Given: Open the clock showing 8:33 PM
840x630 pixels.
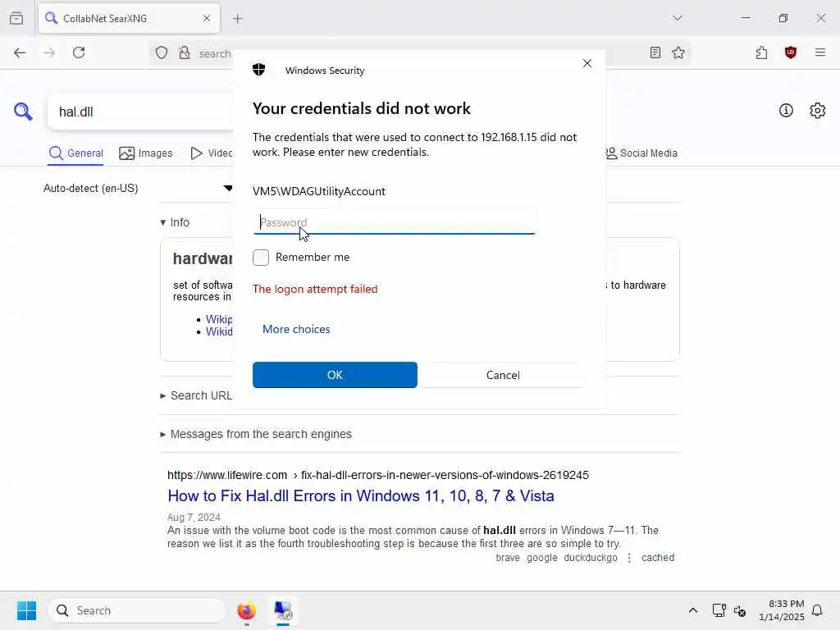Looking at the screenshot, I should coord(781,610).
